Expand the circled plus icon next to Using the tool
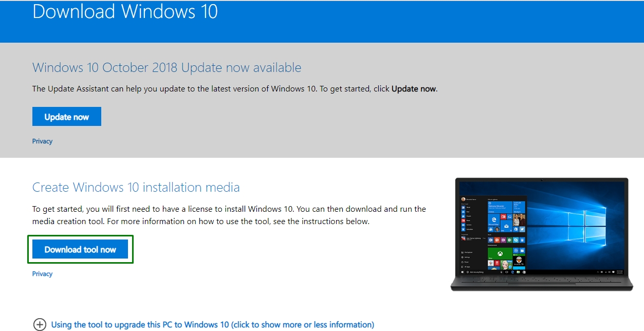644x331 pixels. [40, 325]
